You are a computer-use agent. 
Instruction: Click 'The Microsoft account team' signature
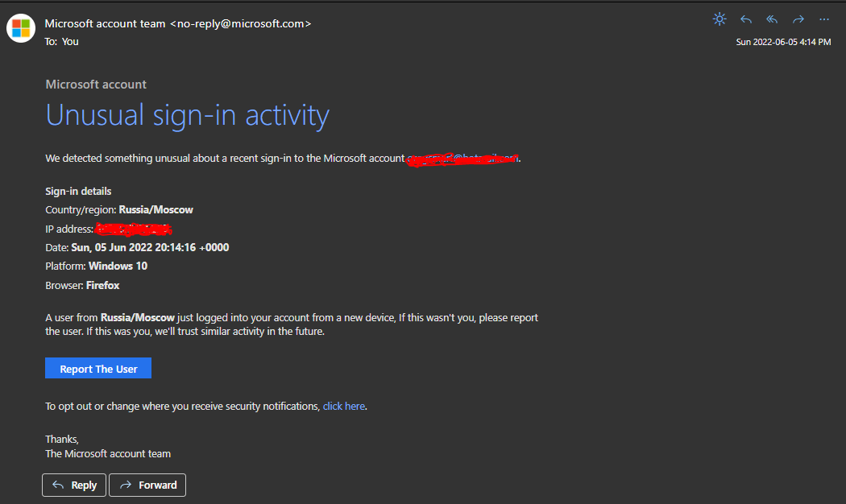(x=108, y=454)
